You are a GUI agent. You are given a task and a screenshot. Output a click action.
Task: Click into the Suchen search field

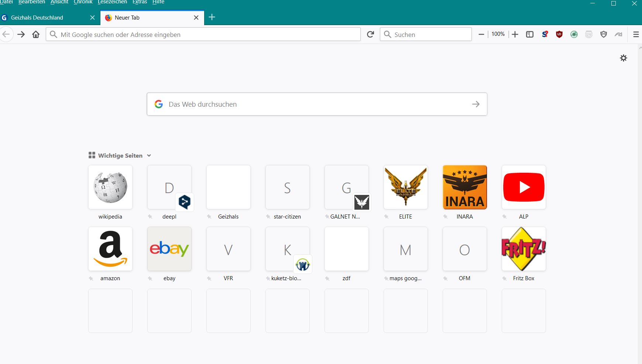click(x=426, y=34)
